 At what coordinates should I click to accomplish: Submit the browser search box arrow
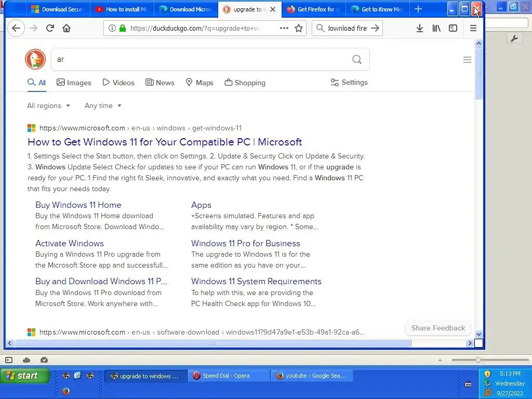click(x=375, y=28)
